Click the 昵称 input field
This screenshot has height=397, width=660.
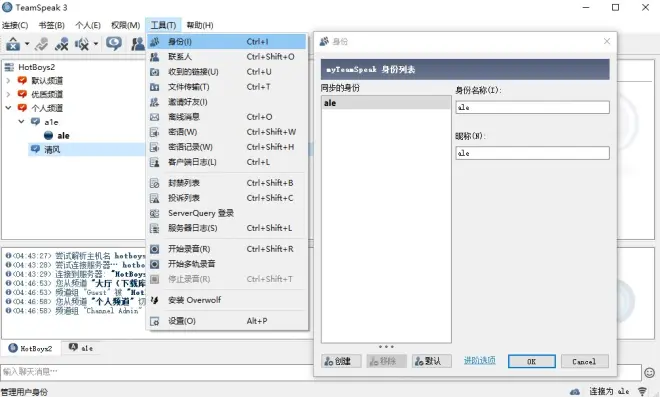pos(532,153)
